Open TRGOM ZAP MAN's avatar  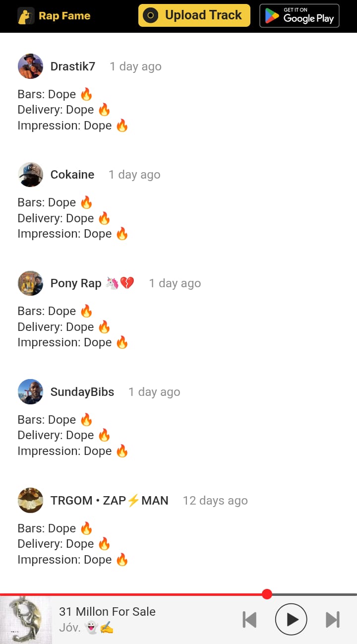[30, 500]
